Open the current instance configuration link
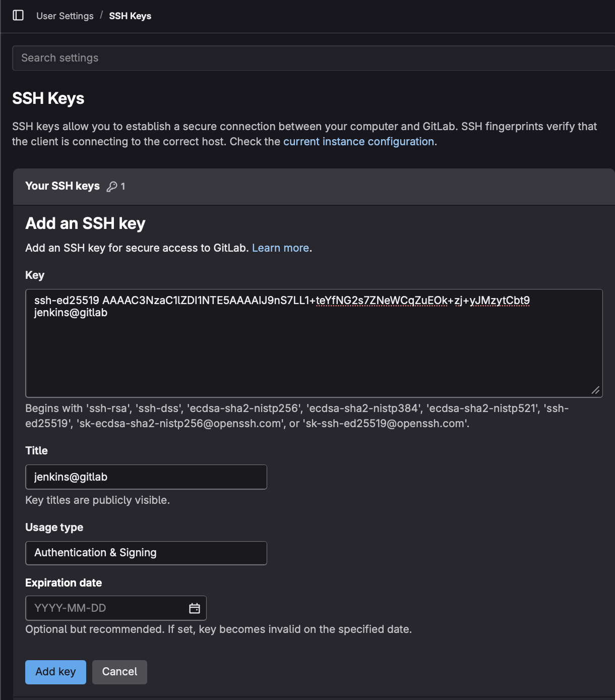The height and width of the screenshot is (700, 615). [x=358, y=142]
